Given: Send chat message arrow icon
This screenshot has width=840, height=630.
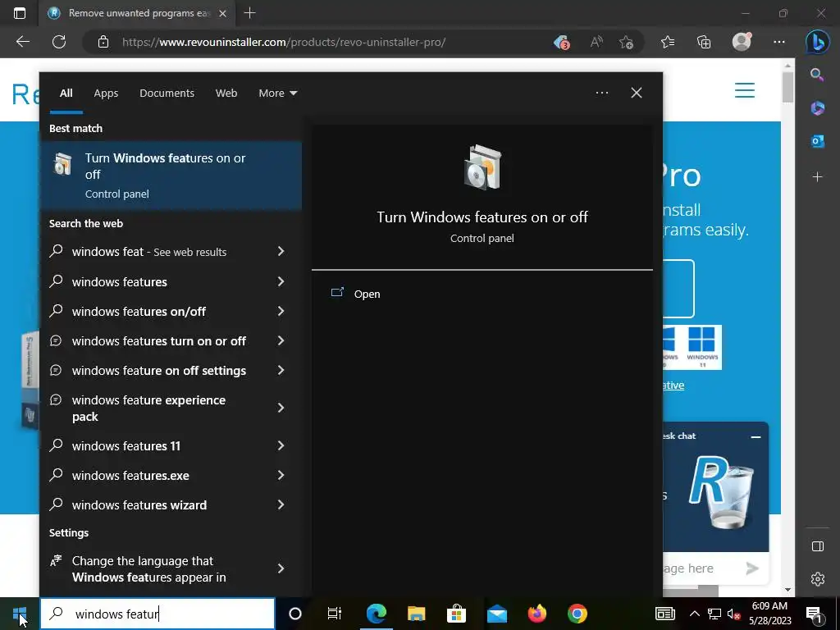Looking at the screenshot, I should (x=752, y=568).
